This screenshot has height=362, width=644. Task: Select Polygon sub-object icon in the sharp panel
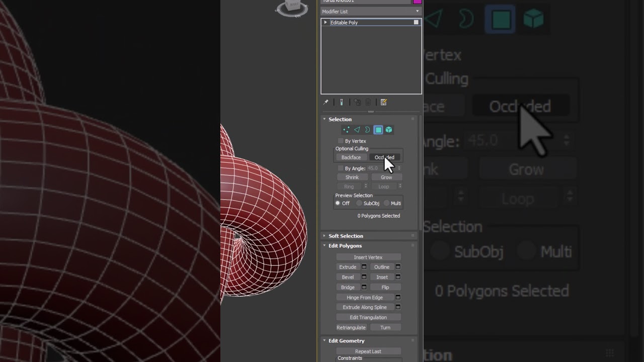pos(378,130)
